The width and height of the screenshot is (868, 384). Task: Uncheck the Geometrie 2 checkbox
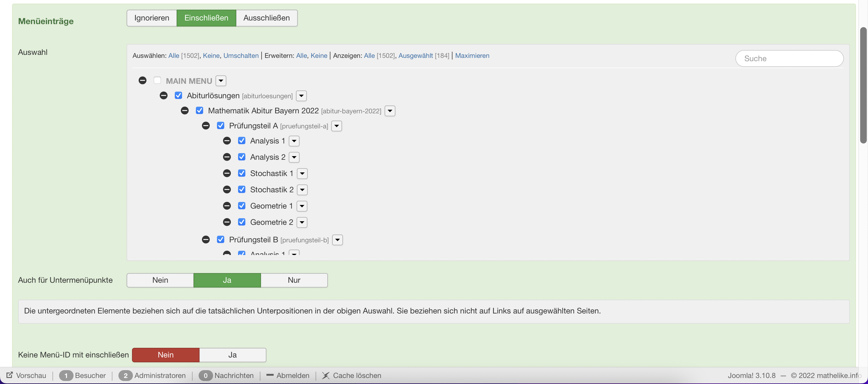click(242, 222)
